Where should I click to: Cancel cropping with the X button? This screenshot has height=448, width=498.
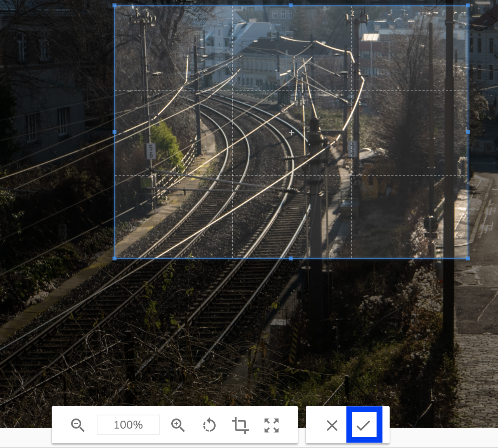point(332,425)
